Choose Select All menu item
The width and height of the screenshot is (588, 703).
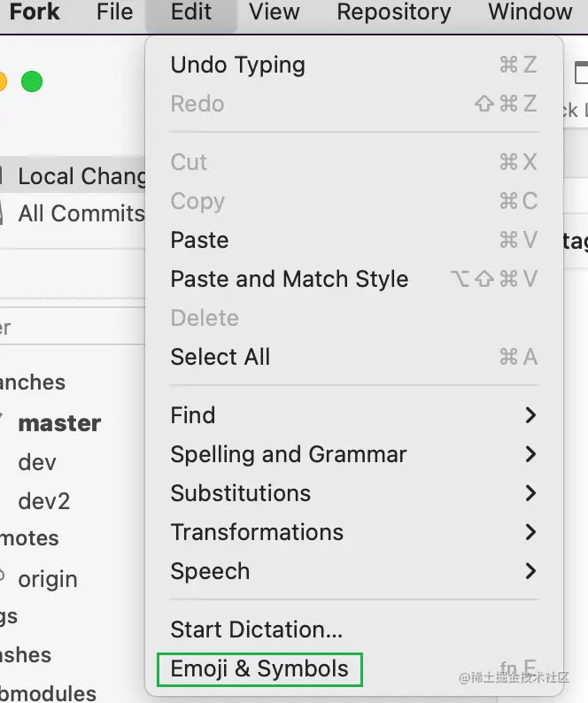click(x=220, y=357)
